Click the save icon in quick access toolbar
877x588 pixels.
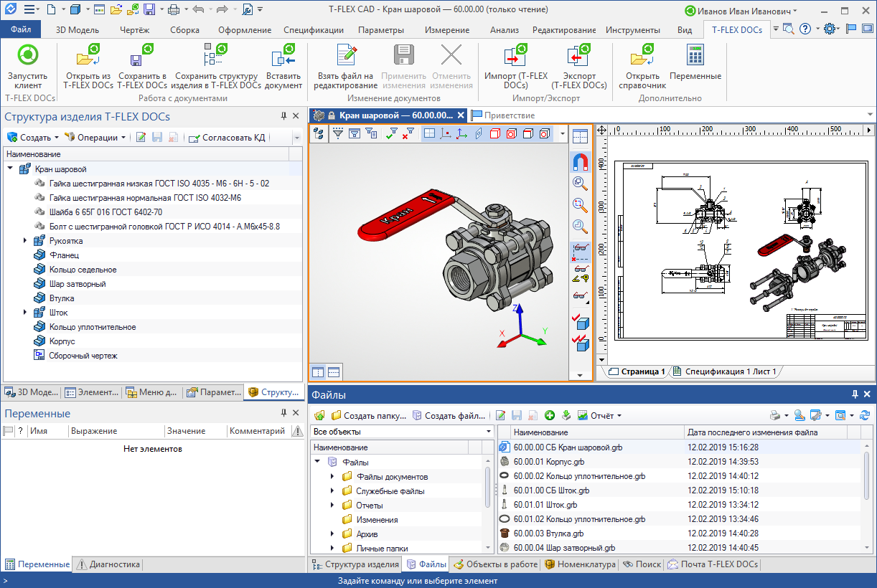[149, 10]
